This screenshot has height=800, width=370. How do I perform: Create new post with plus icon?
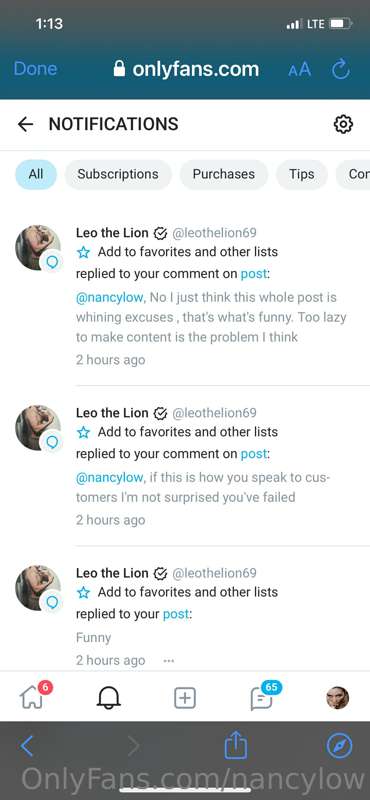[185, 697]
